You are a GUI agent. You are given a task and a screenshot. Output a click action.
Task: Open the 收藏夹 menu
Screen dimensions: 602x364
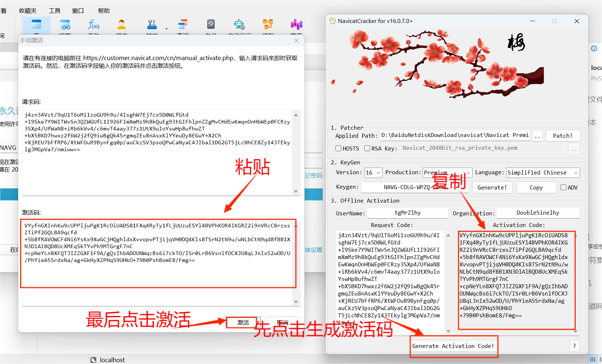coord(28,11)
